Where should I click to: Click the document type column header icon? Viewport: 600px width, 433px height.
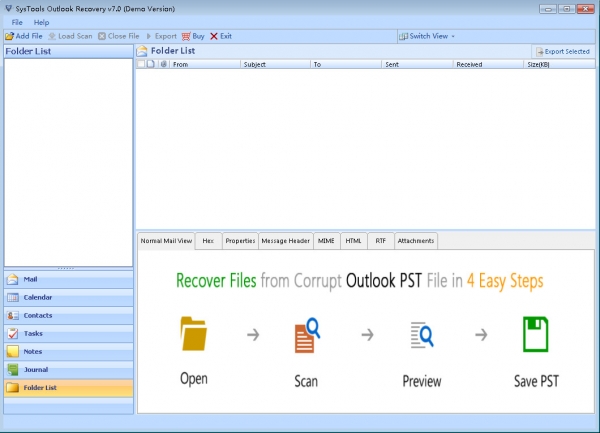[x=151, y=64]
